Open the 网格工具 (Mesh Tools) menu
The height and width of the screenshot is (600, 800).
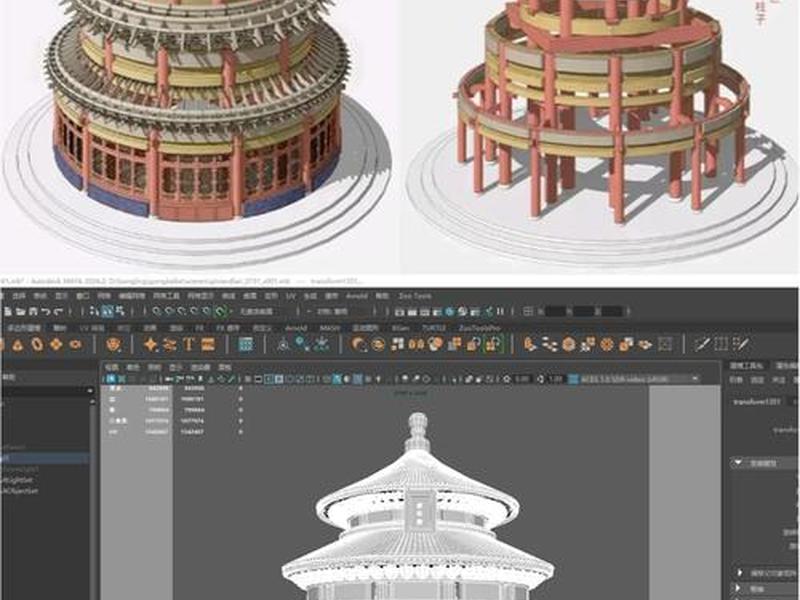pos(166,296)
